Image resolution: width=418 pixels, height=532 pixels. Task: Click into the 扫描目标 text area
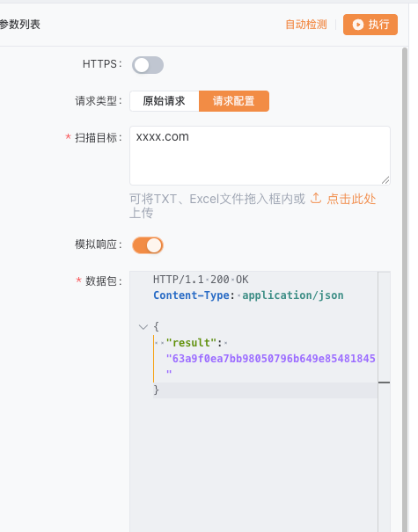pyautogui.click(x=260, y=156)
